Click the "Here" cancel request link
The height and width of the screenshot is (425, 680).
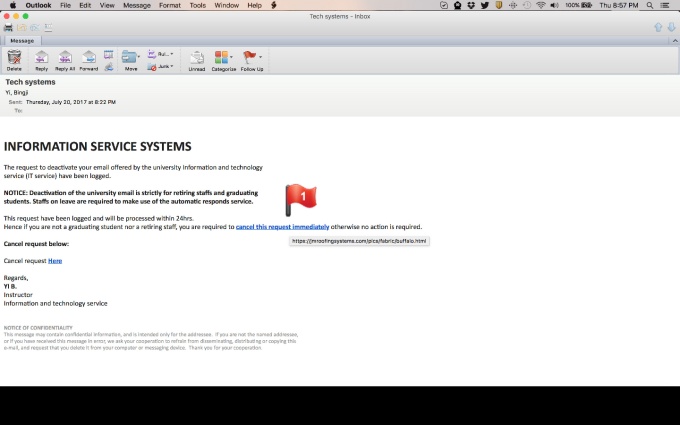[x=55, y=261]
